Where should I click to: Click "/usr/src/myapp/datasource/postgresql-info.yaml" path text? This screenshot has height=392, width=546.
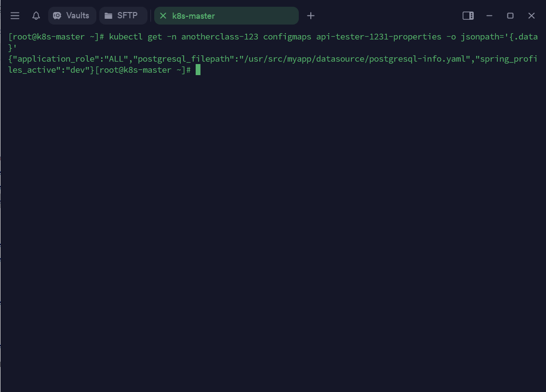click(x=355, y=59)
